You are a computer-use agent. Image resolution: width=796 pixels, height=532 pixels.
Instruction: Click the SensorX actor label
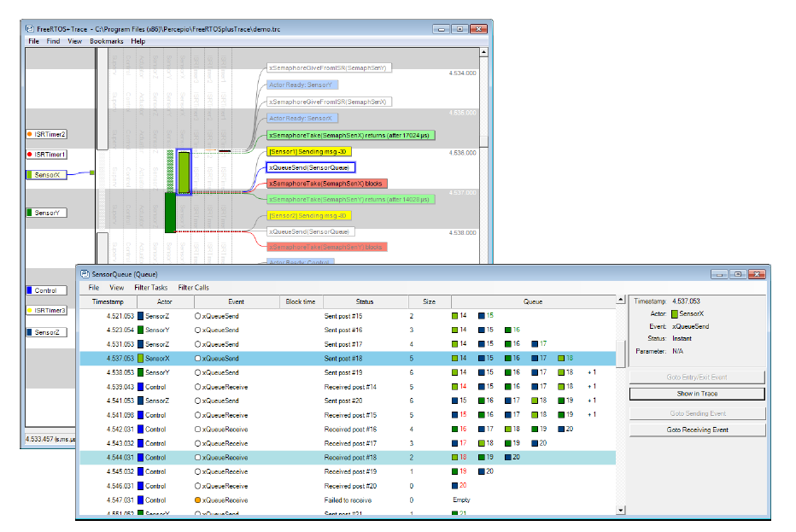pyautogui.click(x=45, y=175)
